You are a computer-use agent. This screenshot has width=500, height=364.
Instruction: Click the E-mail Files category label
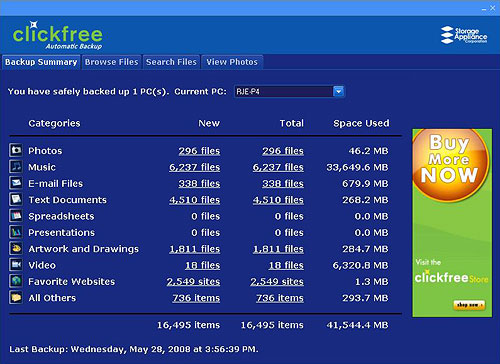click(x=55, y=184)
